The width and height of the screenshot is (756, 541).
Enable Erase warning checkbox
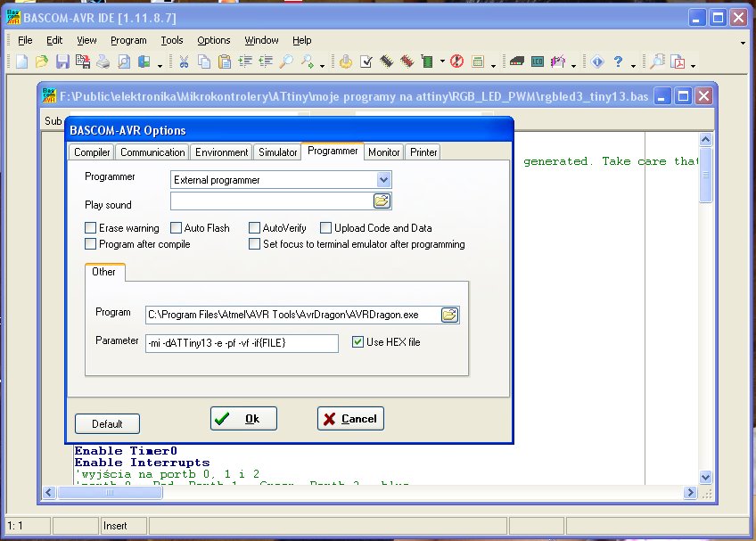[x=90, y=227]
